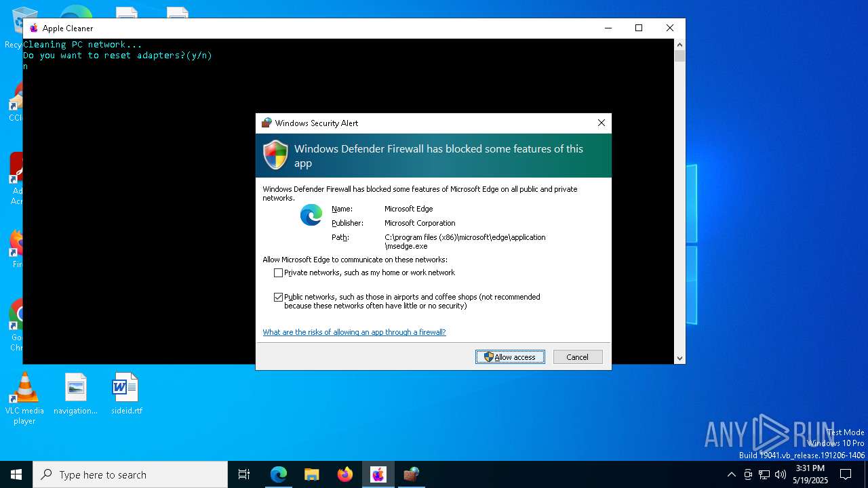Click the taskbar search box
The height and width of the screenshot is (488, 868).
[130, 474]
